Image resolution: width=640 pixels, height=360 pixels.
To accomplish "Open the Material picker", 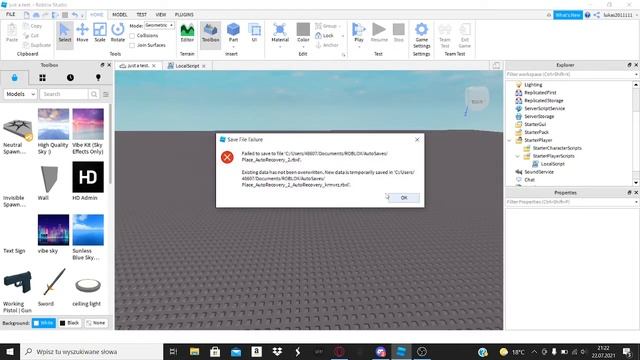I will (280, 32).
